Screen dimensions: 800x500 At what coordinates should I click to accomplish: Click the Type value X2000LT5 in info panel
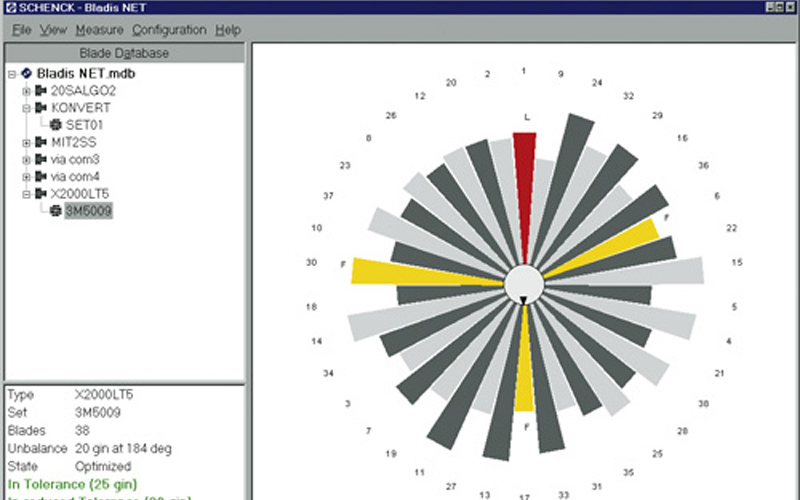pyautogui.click(x=104, y=394)
